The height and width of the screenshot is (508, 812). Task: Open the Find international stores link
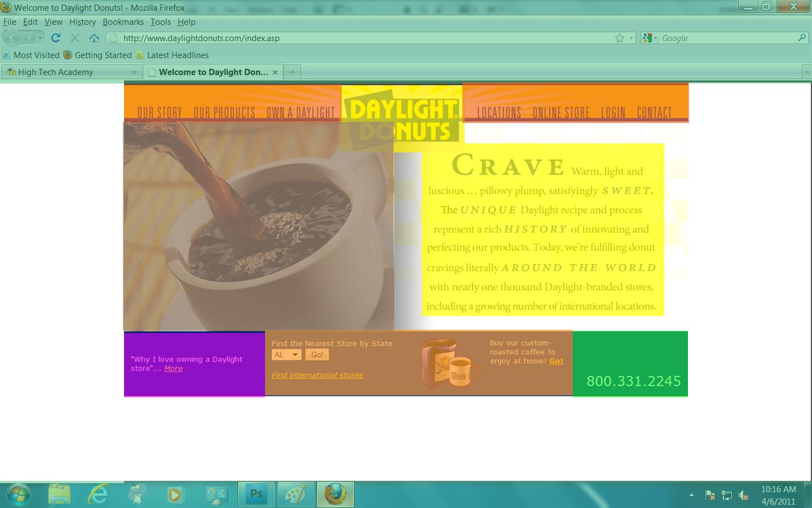[317, 375]
